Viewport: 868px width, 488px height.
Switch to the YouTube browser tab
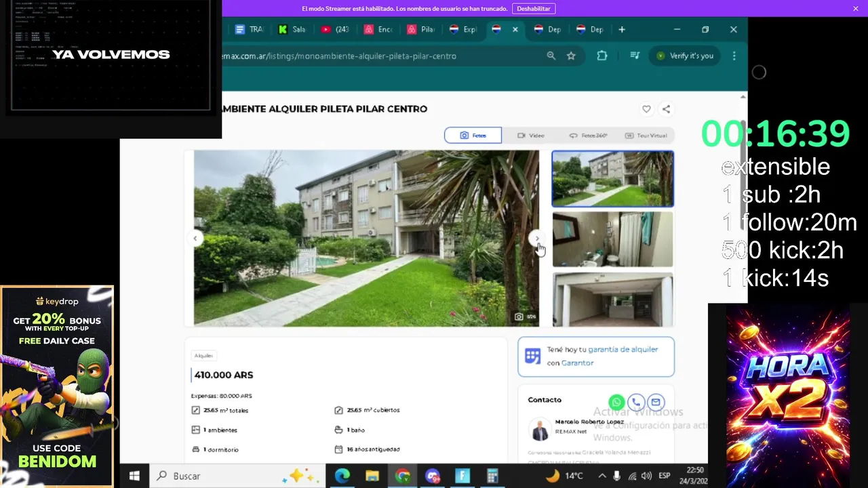[335, 29]
